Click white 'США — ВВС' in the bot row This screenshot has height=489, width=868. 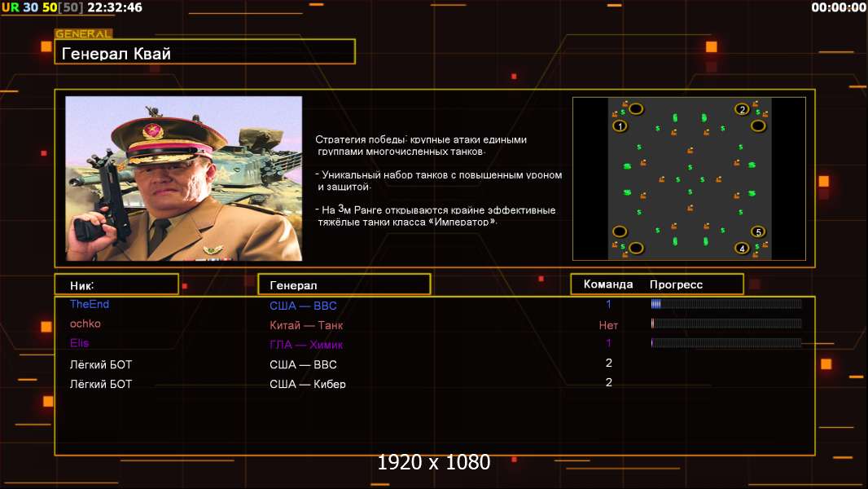tap(303, 364)
